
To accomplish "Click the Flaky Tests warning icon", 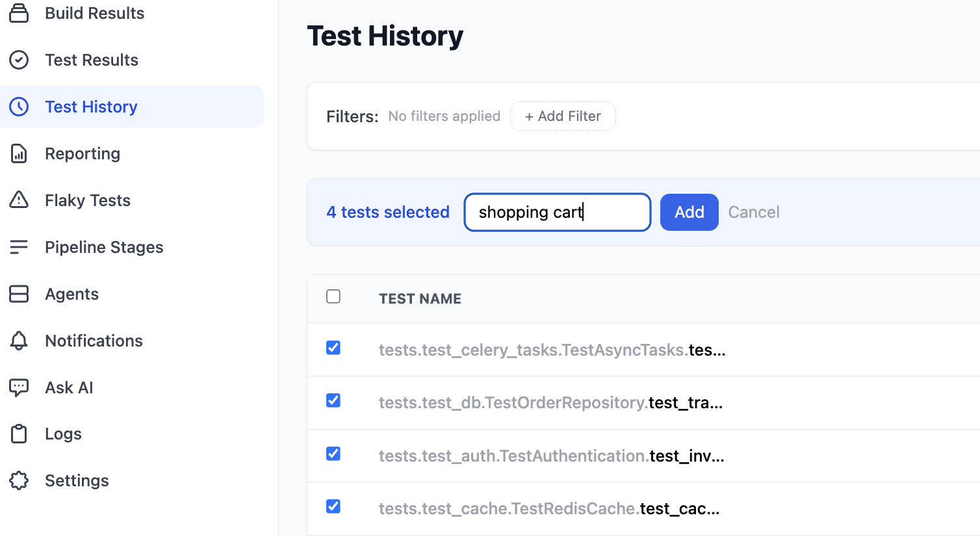I will 19,200.
